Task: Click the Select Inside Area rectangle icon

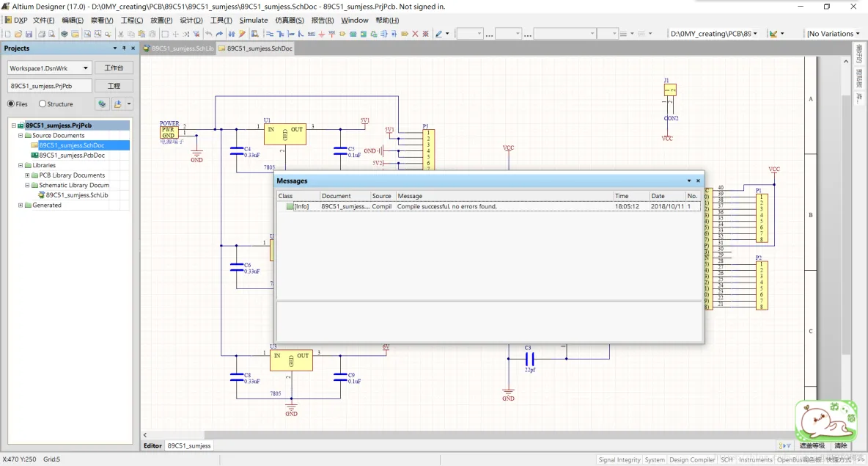Action: click(x=165, y=34)
